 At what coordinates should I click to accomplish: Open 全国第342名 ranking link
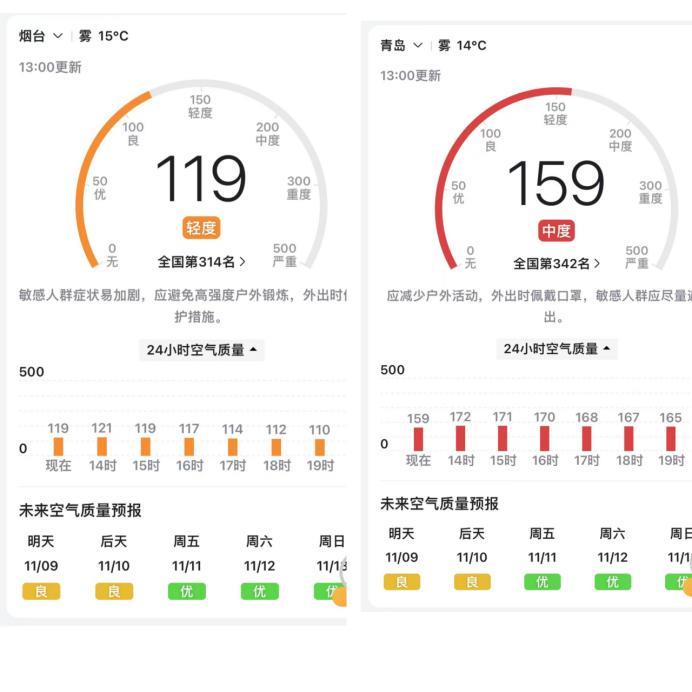[x=556, y=264]
